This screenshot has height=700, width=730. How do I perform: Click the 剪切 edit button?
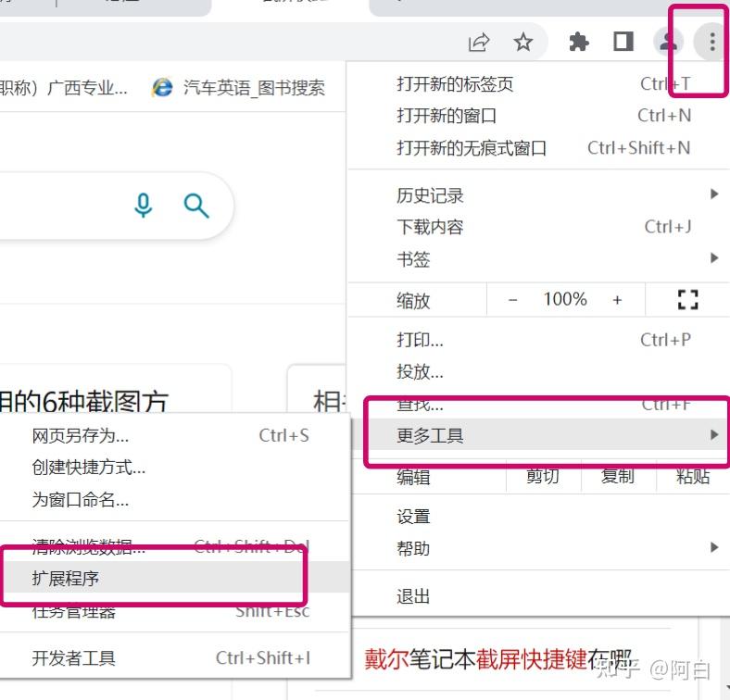click(543, 476)
